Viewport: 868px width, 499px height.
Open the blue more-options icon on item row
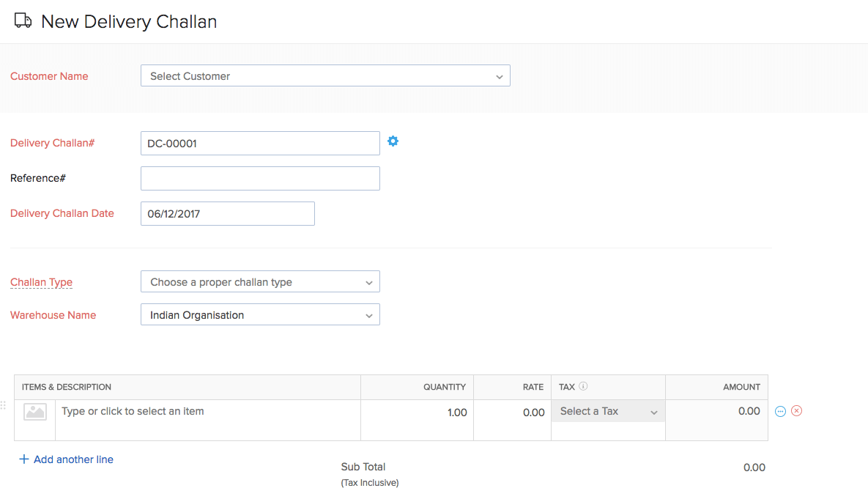[780, 412]
